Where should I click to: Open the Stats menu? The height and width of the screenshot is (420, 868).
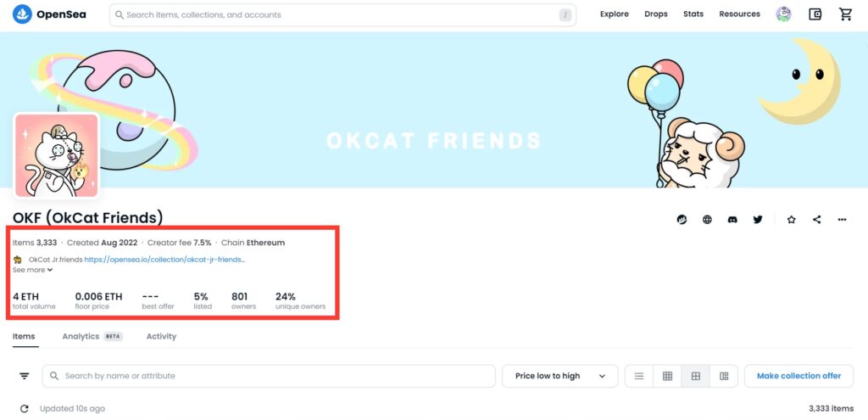(x=693, y=14)
